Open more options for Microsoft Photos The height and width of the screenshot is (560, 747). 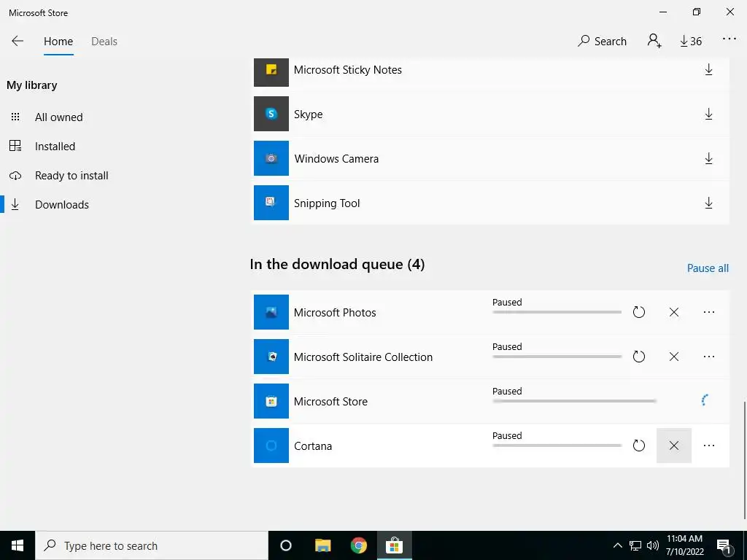click(709, 312)
